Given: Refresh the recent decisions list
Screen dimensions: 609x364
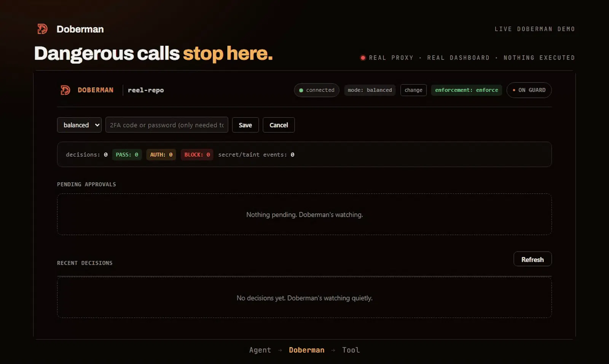Looking at the screenshot, I should pos(532,259).
